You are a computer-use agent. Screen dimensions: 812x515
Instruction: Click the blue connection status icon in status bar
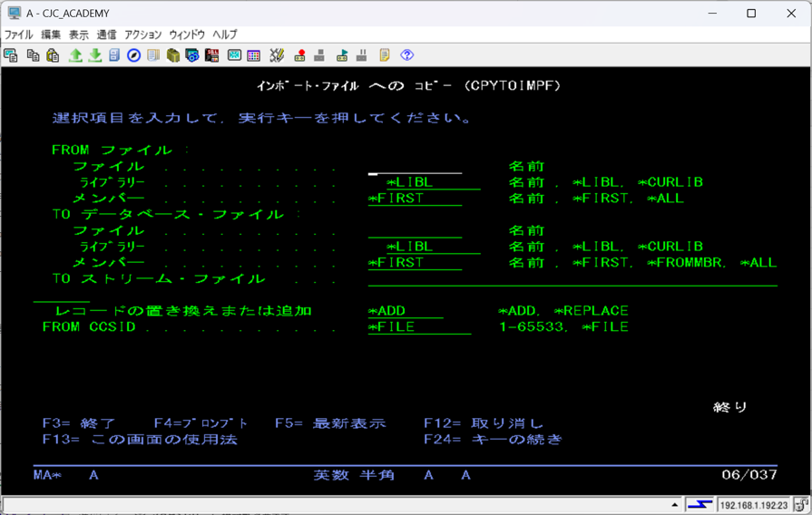coord(699,505)
